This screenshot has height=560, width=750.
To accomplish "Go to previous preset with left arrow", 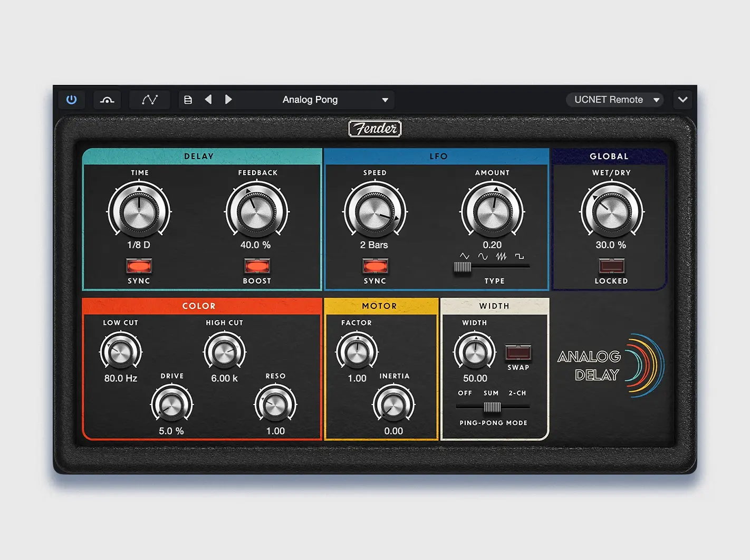I will [208, 100].
